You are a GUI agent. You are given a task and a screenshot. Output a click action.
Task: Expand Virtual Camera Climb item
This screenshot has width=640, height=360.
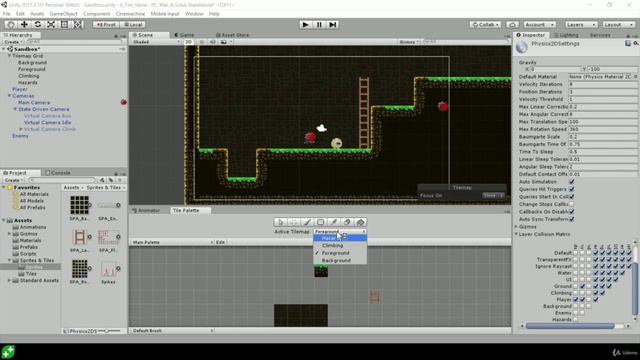tap(21, 129)
